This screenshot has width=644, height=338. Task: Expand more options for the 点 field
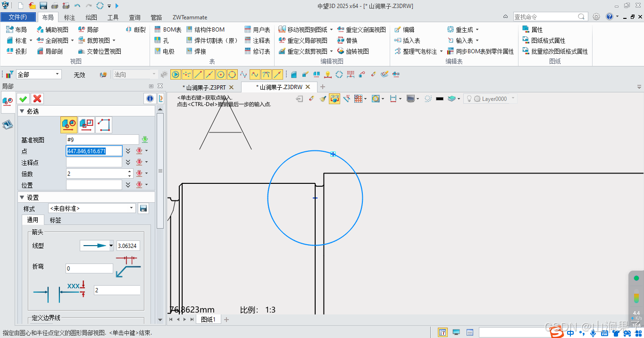point(127,151)
